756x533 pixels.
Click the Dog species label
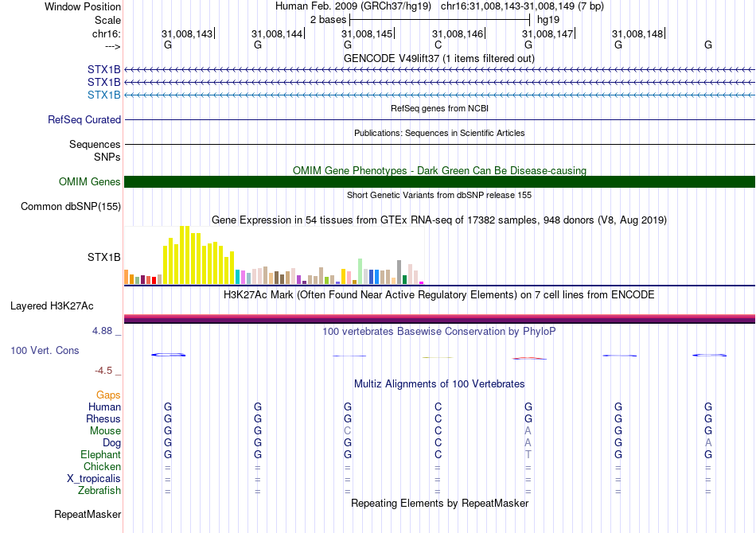pos(111,443)
